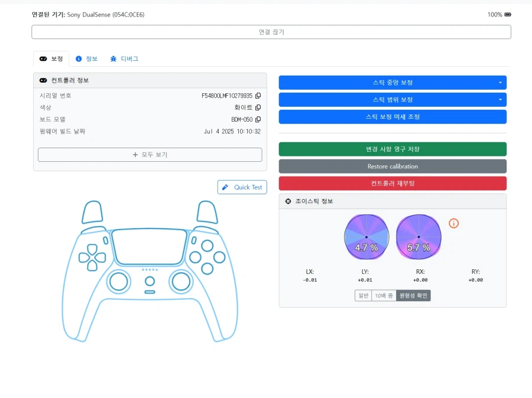Image resolution: width=532 pixels, height=398 pixels.
Task: Copy the BDM-050 board model via copy icon
Action: [258, 119]
